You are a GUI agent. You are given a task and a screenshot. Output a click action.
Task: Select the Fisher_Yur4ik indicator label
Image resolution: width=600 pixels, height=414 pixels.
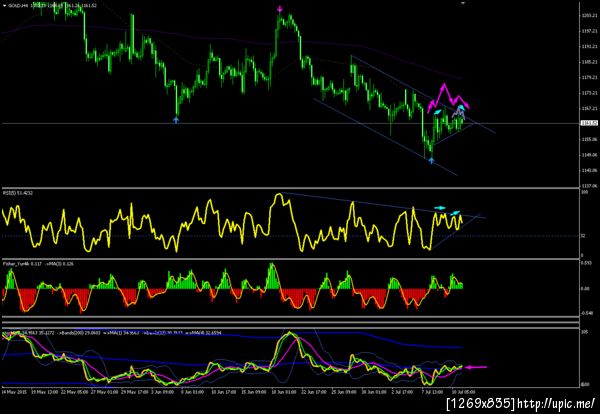(x=16, y=264)
